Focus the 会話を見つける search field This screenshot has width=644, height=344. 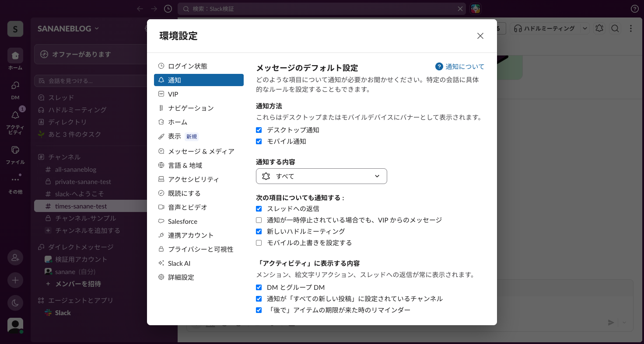pos(91,81)
